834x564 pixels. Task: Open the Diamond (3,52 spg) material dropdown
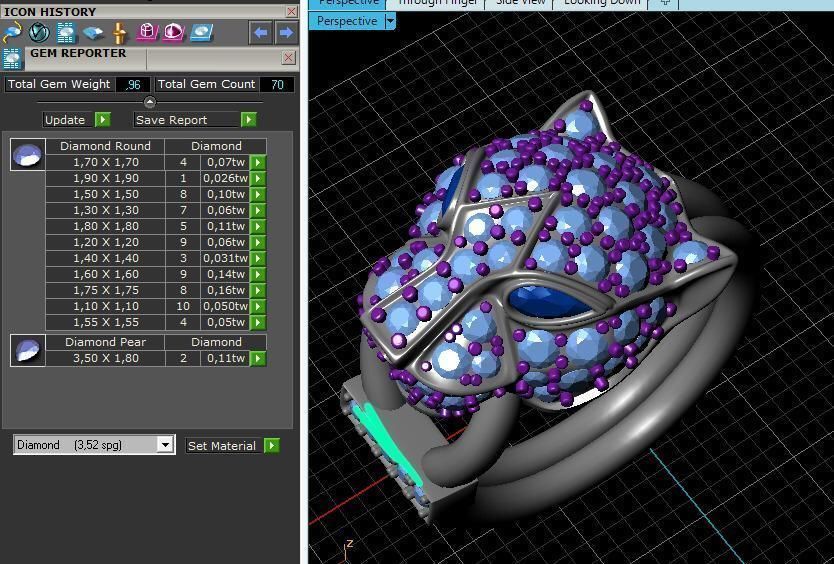[165, 445]
